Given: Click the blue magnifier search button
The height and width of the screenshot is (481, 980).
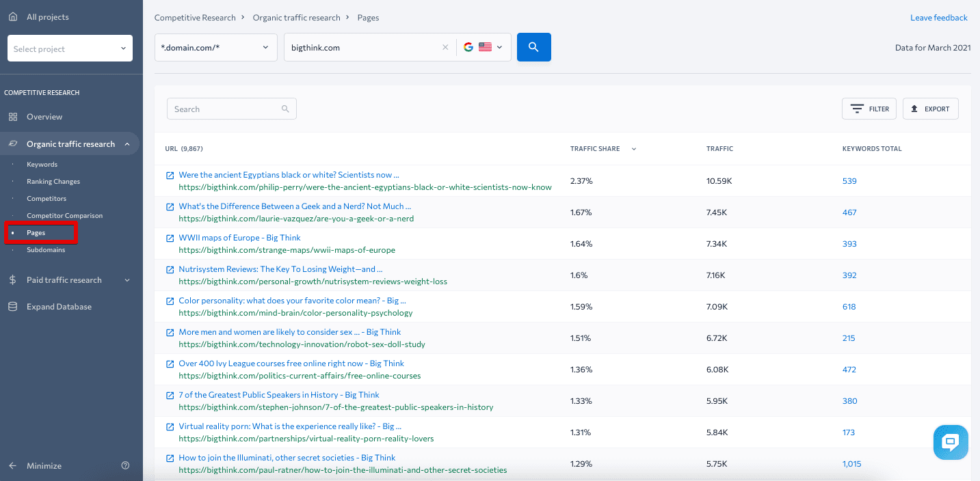Looking at the screenshot, I should pos(534,47).
